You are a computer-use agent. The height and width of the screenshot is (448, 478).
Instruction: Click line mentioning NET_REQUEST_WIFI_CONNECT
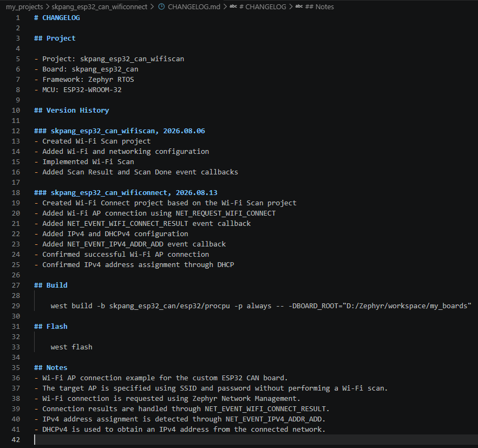[x=155, y=213]
